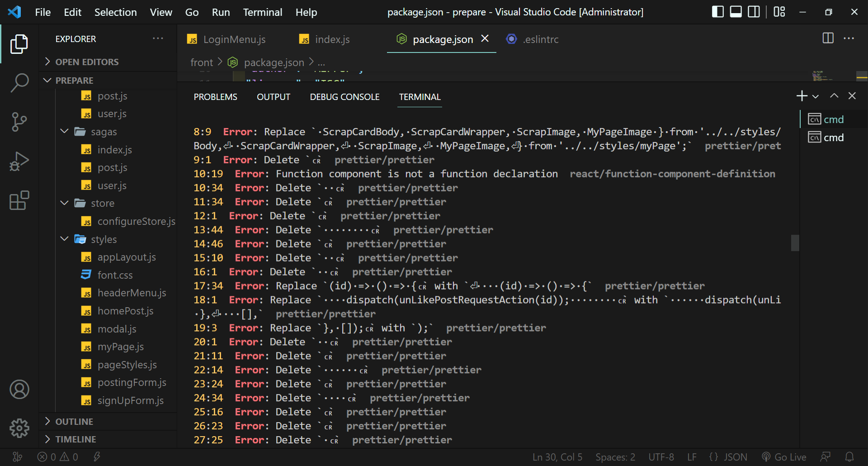The height and width of the screenshot is (466, 868).
Task: Collapse the styles folder in Explorer
Action: (x=64, y=239)
